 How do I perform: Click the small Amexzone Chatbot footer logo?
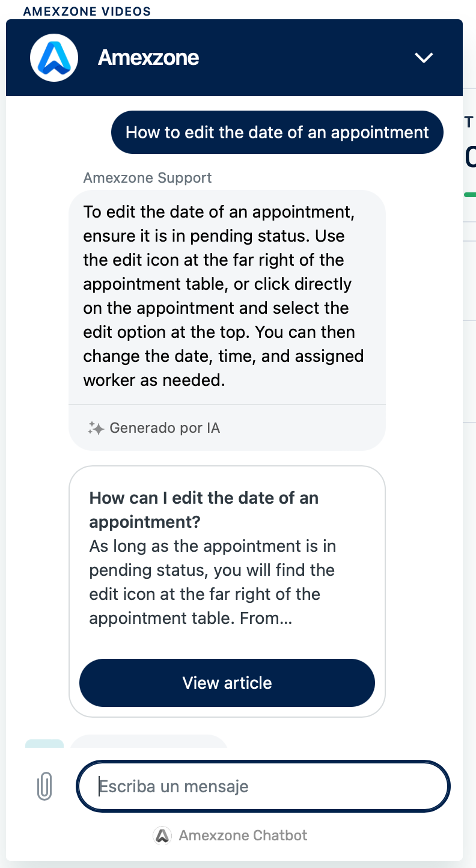coord(162,836)
